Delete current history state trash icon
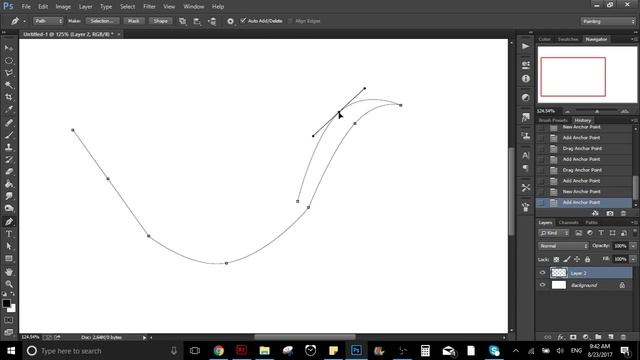 tap(623, 213)
